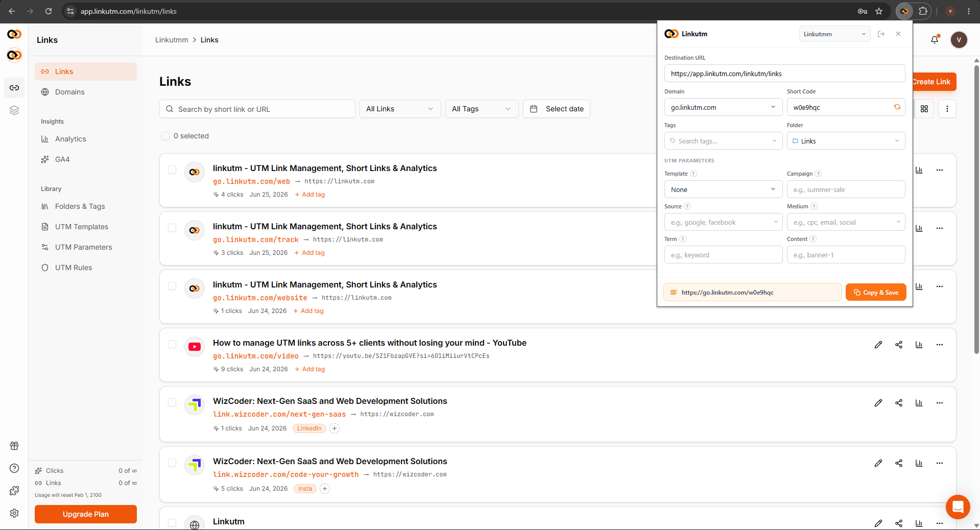Open the Source dropdown
980x530 pixels.
(x=723, y=222)
